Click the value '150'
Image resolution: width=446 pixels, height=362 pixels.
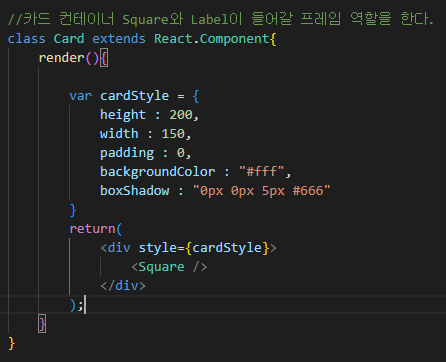[173, 134]
